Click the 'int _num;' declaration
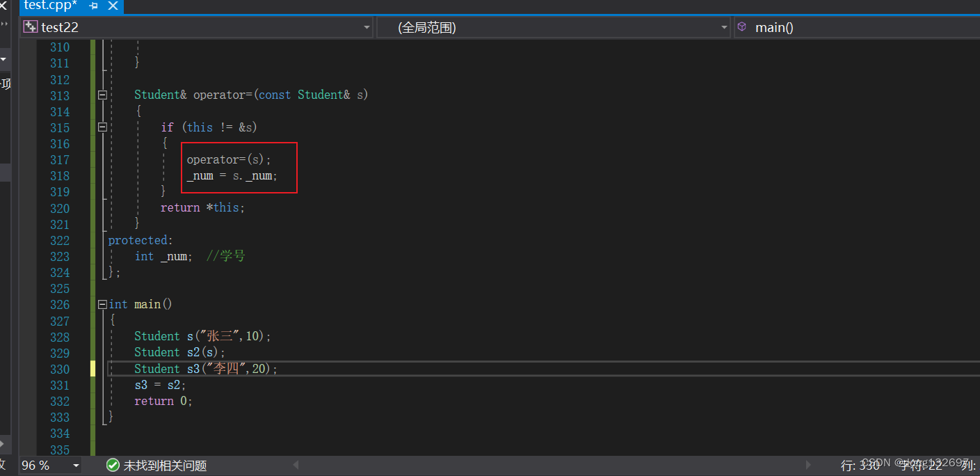This screenshot has width=980, height=476. pos(163,256)
